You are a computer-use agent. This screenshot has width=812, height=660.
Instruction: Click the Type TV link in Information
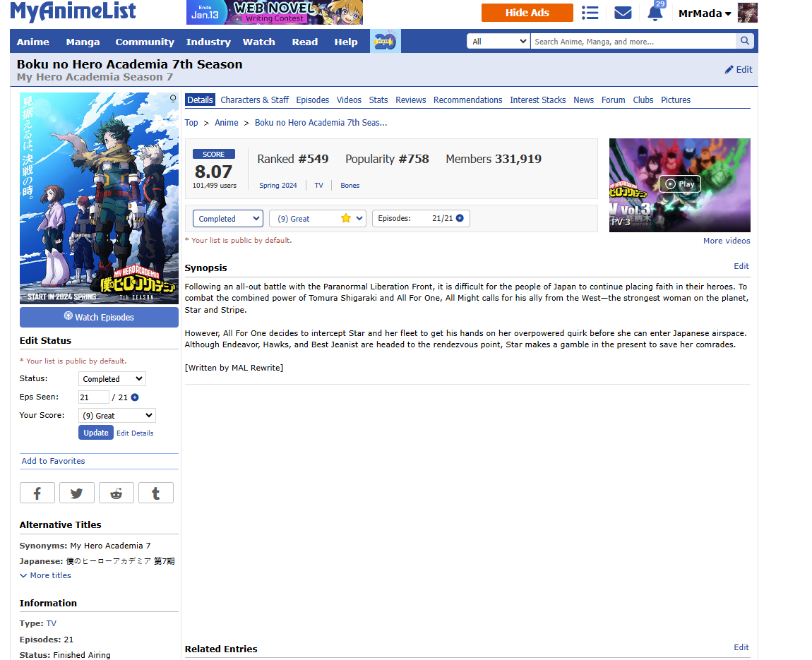pos(52,624)
